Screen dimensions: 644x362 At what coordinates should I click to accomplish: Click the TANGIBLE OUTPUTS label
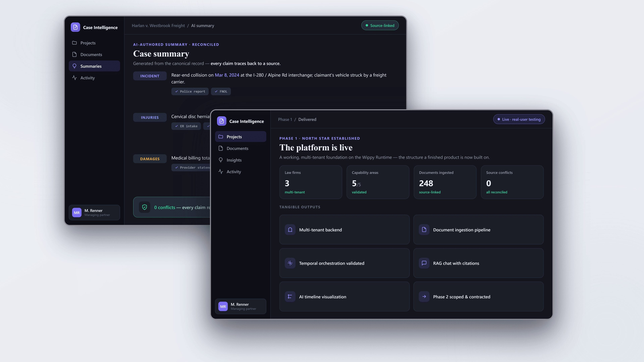pyautogui.click(x=300, y=207)
